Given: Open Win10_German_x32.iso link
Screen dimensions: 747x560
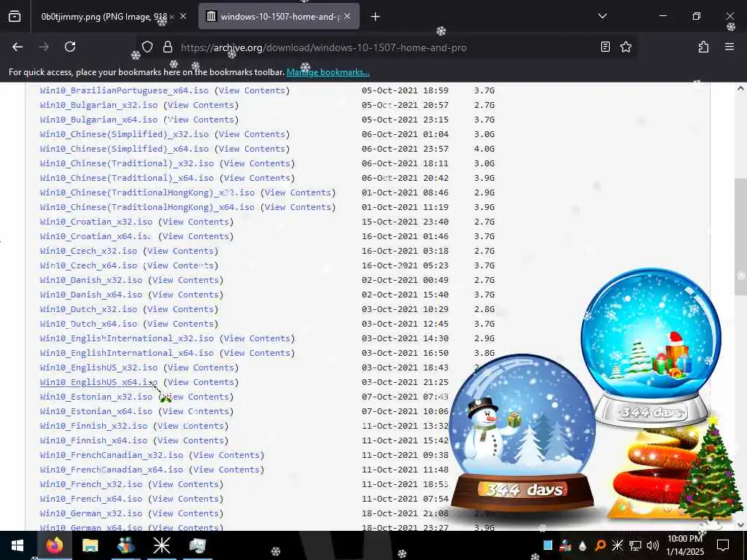Looking at the screenshot, I should tap(91, 513).
